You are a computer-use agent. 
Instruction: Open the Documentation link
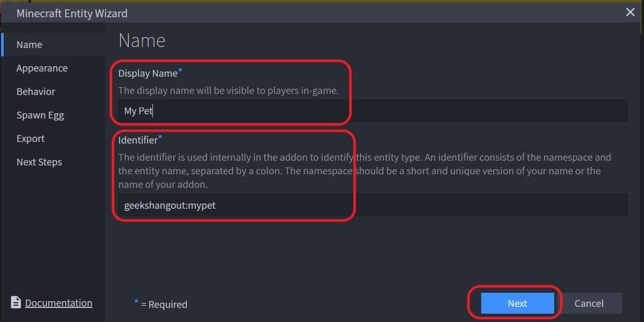58,303
